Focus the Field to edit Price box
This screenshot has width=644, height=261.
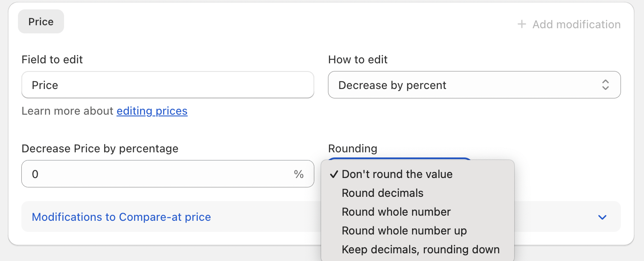(167, 85)
